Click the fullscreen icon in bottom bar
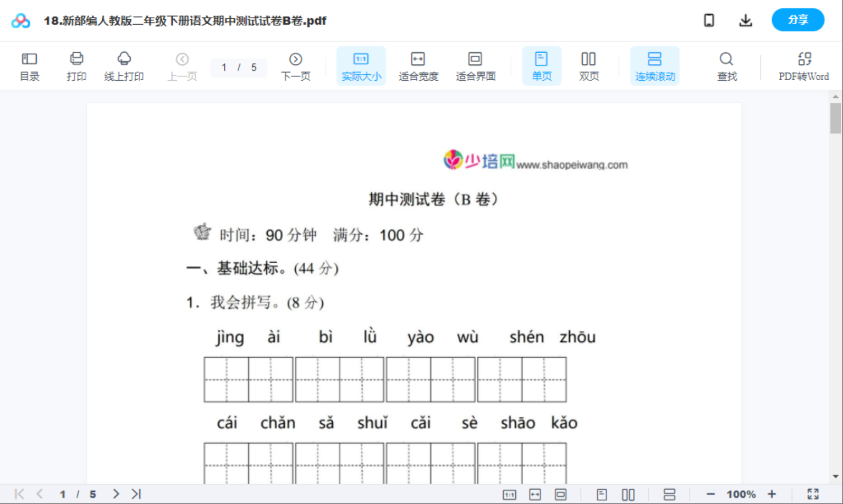843x504 pixels. [813, 494]
